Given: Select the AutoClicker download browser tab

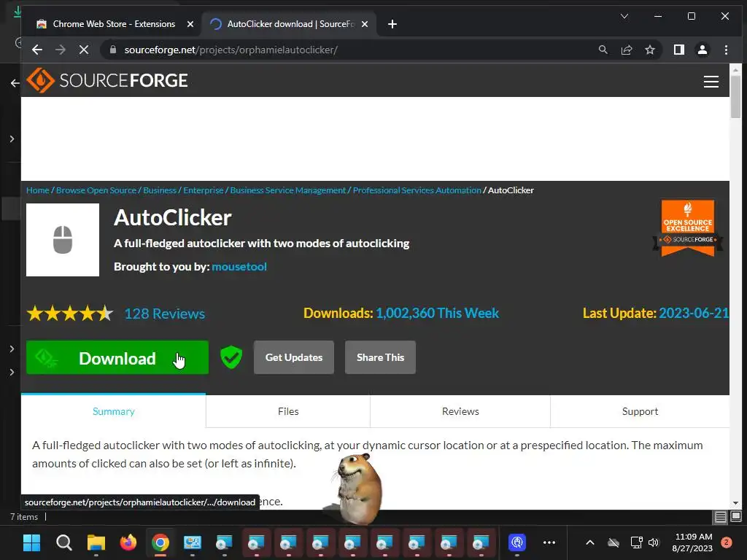Looking at the screenshot, I should coord(290,24).
